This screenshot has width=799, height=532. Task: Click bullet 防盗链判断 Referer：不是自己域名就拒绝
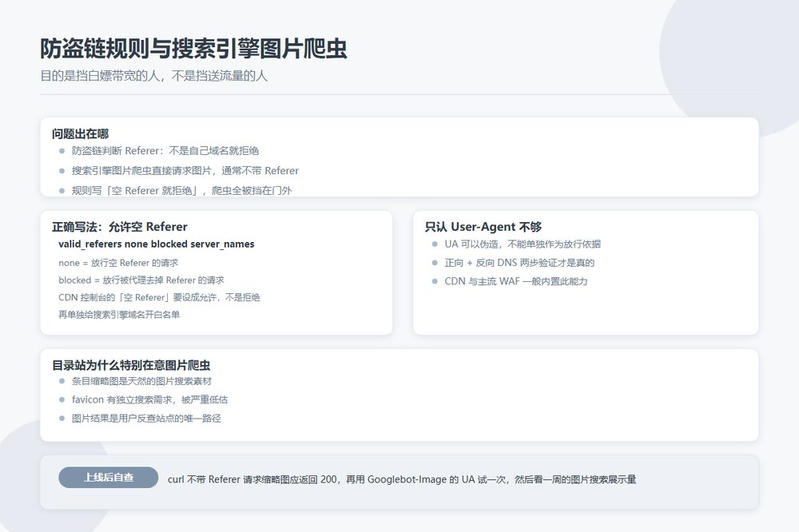[x=165, y=151]
